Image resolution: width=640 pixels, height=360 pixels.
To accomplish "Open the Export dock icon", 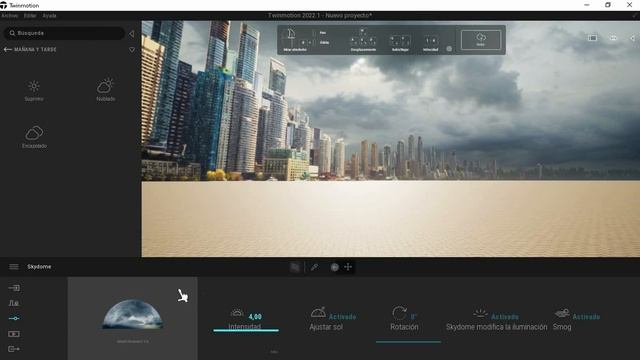I will [x=14, y=349].
